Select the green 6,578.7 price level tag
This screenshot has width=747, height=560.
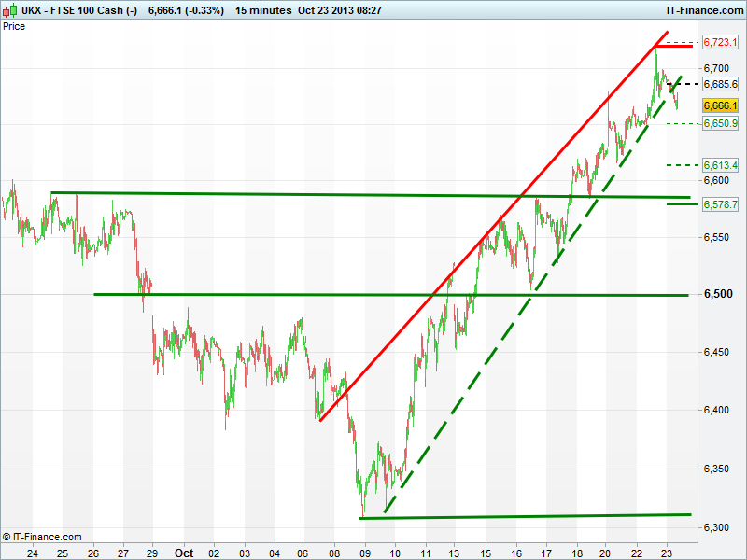click(720, 204)
